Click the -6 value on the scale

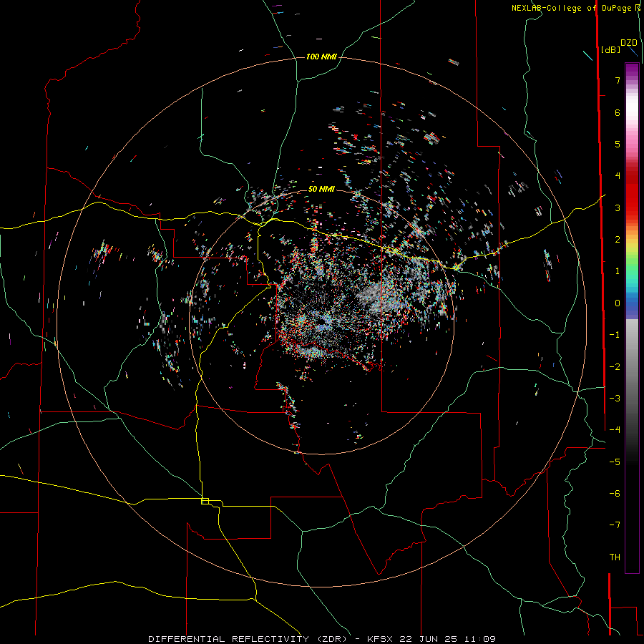click(615, 494)
